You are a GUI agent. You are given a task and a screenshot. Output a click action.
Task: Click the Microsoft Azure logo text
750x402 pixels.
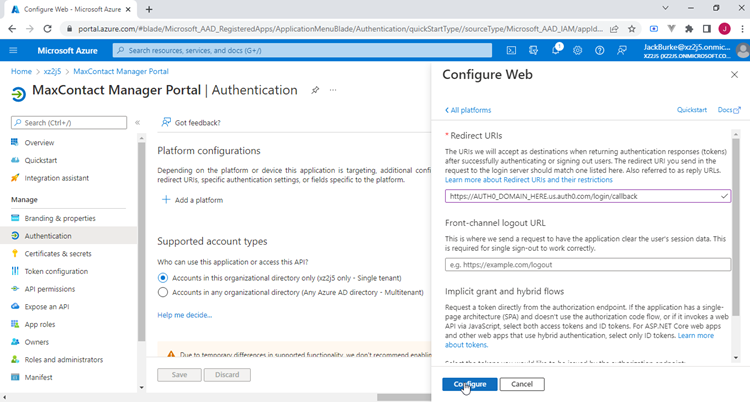tap(67, 50)
